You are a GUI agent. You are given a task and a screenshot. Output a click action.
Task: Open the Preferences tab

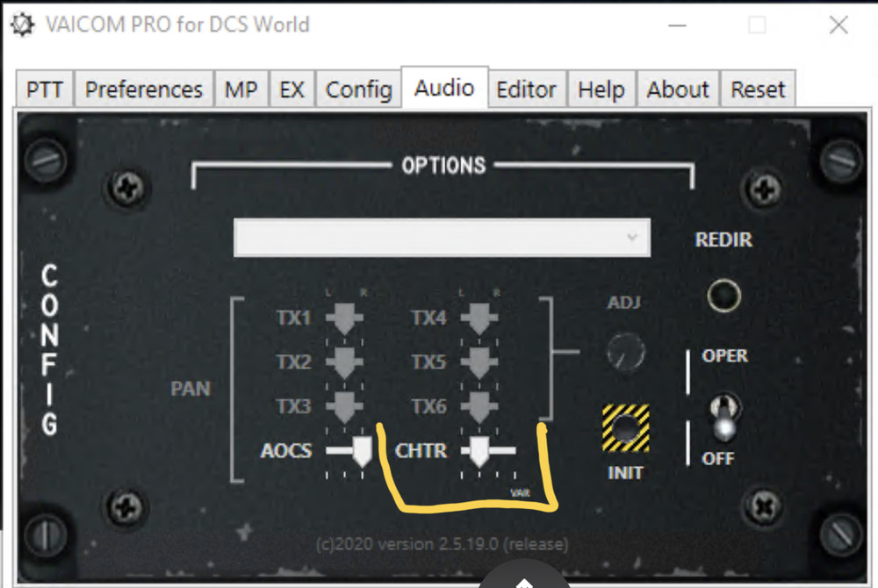tap(144, 89)
